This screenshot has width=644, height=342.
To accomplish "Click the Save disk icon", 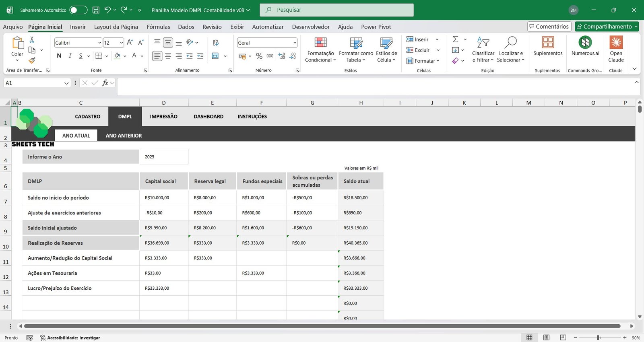I will (96, 10).
